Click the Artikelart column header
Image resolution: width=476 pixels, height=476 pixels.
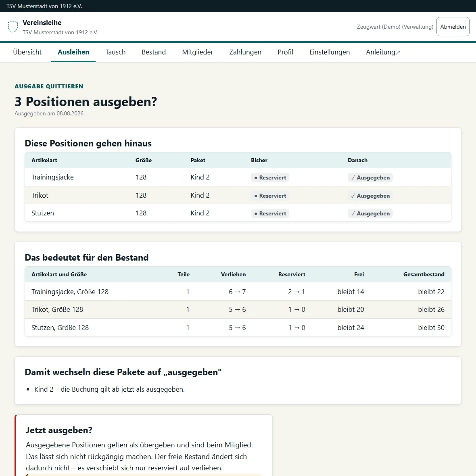click(44, 160)
